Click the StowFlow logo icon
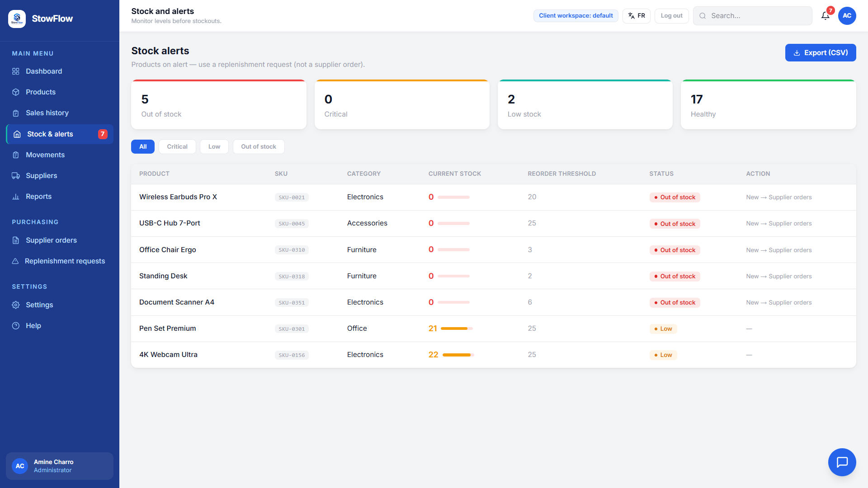 pos(17,19)
